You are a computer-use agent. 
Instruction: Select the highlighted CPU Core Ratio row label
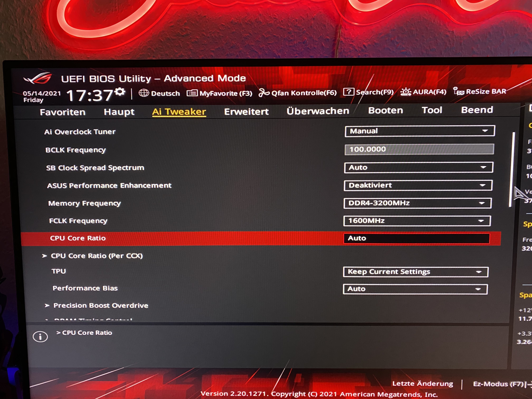78,238
